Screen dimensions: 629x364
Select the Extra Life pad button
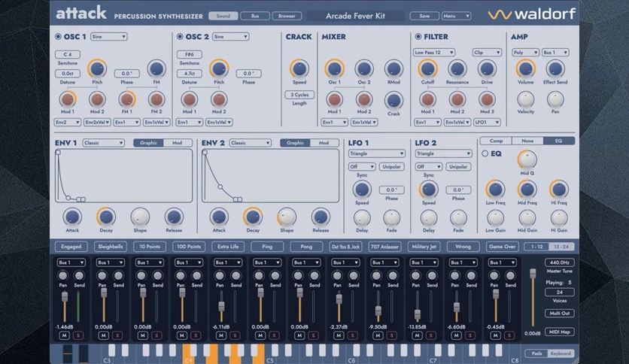[228, 247]
